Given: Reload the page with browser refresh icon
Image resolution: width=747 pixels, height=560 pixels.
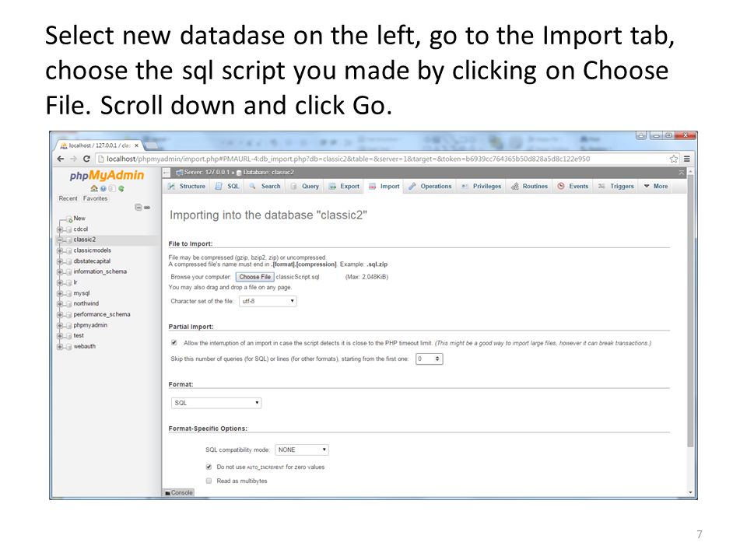Looking at the screenshot, I should click(x=86, y=159).
